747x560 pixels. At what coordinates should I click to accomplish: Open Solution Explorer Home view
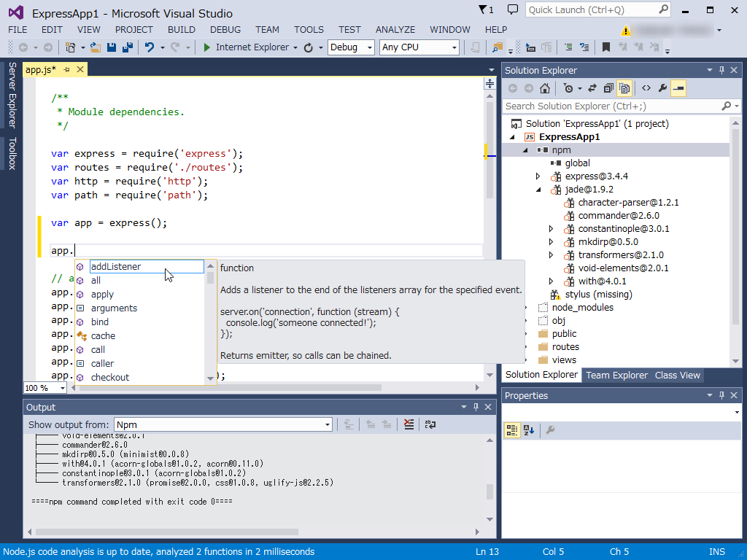[544, 88]
